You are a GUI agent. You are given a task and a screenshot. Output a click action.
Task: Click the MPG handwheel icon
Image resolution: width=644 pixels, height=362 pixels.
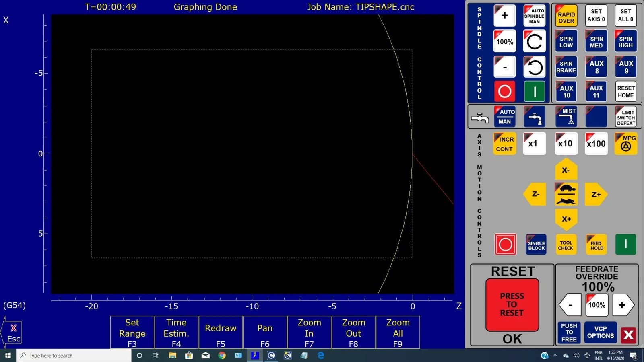coord(626,144)
